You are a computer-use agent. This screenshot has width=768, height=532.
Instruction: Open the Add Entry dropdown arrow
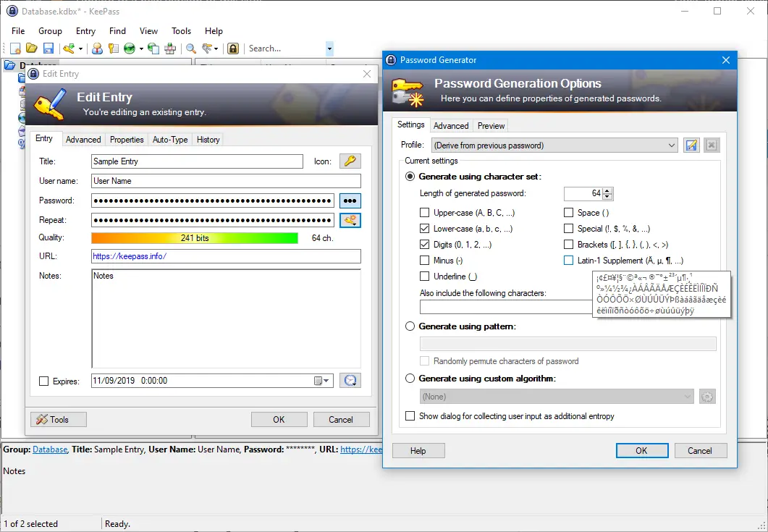pyautogui.click(x=80, y=48)
